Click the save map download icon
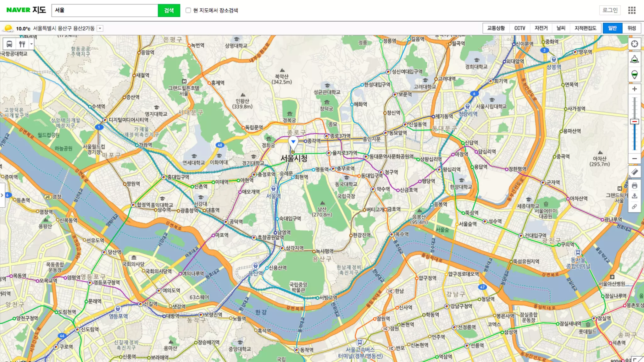This screenshot has width=644, height=362. [634, 196]
